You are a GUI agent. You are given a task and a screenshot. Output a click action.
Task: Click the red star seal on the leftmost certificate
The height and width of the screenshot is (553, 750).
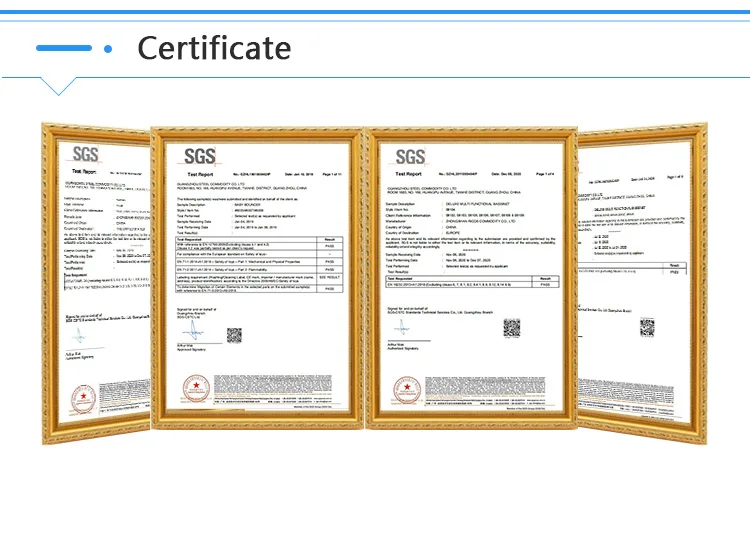(x=83, y=398)
